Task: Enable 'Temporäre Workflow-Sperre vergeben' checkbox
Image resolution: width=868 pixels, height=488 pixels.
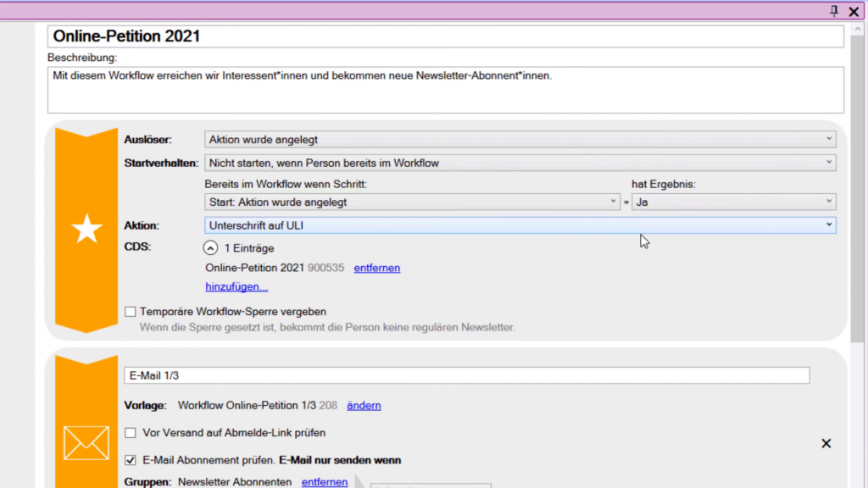Action: 130,312
